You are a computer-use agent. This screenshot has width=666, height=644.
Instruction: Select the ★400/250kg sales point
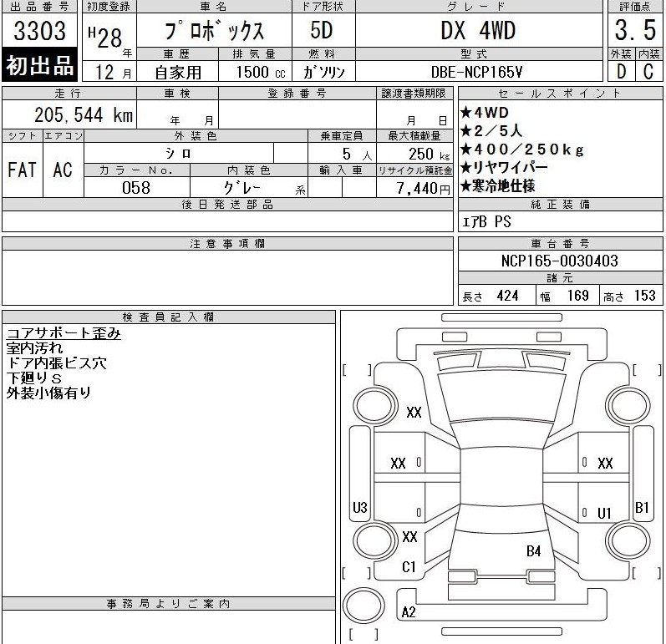[522, 149]
